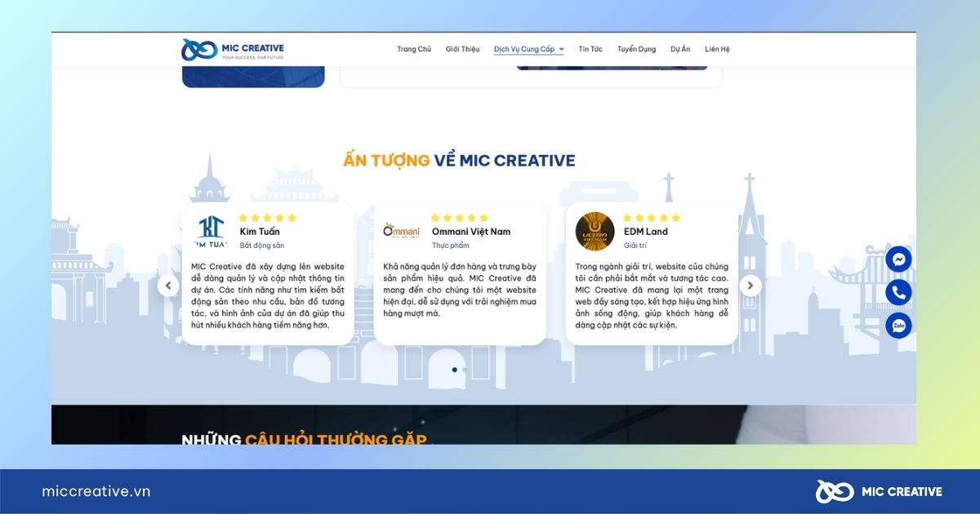This screenshot has height=514, width=980.
Task: Open Tuyển Dụng page
Action: coord(636,49)
